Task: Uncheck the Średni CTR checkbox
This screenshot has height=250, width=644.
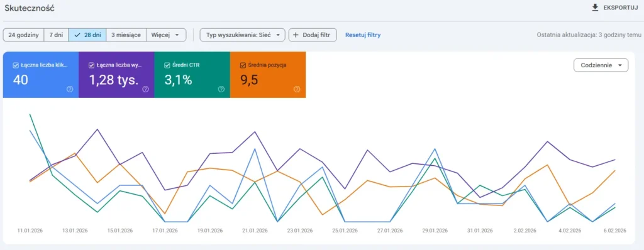Action: (x=167, y=65)
